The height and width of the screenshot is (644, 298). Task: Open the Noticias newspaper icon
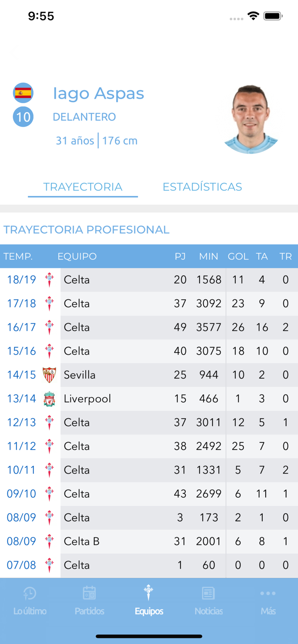(209, 593)
